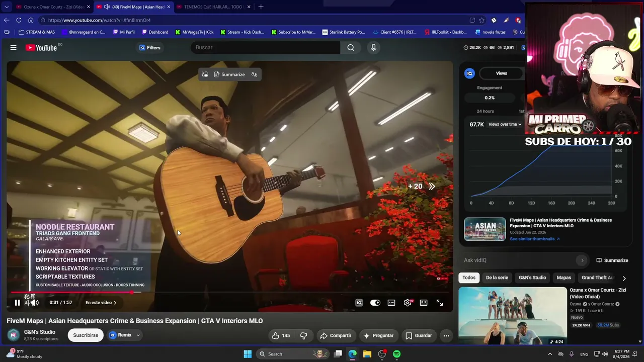Open the 'Views over time' dropdown

tap(505, 124)
